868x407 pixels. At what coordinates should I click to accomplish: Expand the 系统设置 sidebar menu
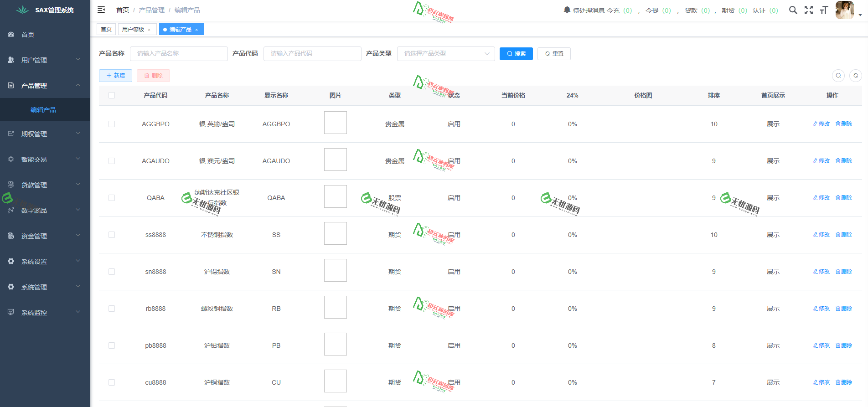point(45,262)
